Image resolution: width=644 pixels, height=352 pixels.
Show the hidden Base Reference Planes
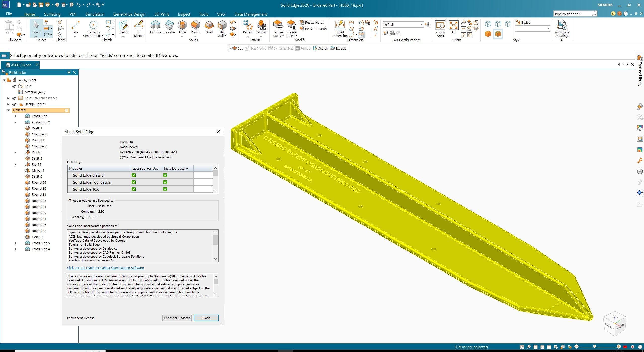[x=14, y=98]
